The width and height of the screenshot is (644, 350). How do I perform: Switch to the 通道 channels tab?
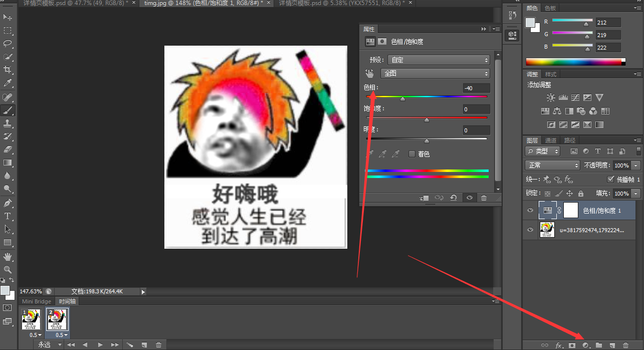click(x=551, y=140)
